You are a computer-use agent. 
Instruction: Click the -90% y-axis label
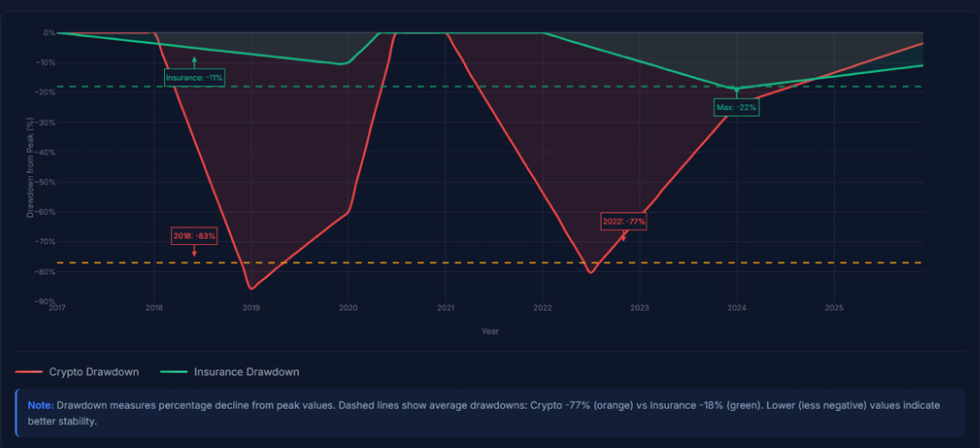click(x=47, y=302)
